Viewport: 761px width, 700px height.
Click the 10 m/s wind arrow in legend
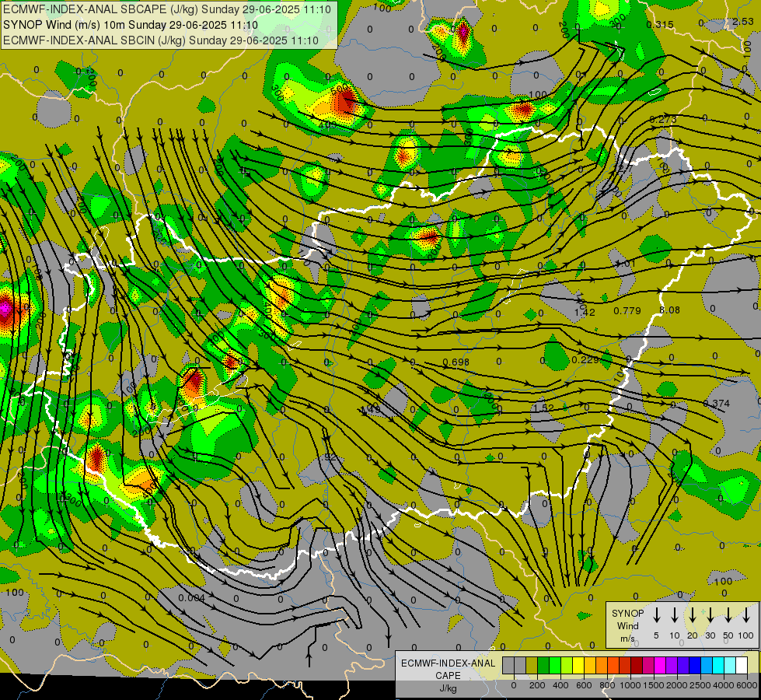tap(675, 615)
